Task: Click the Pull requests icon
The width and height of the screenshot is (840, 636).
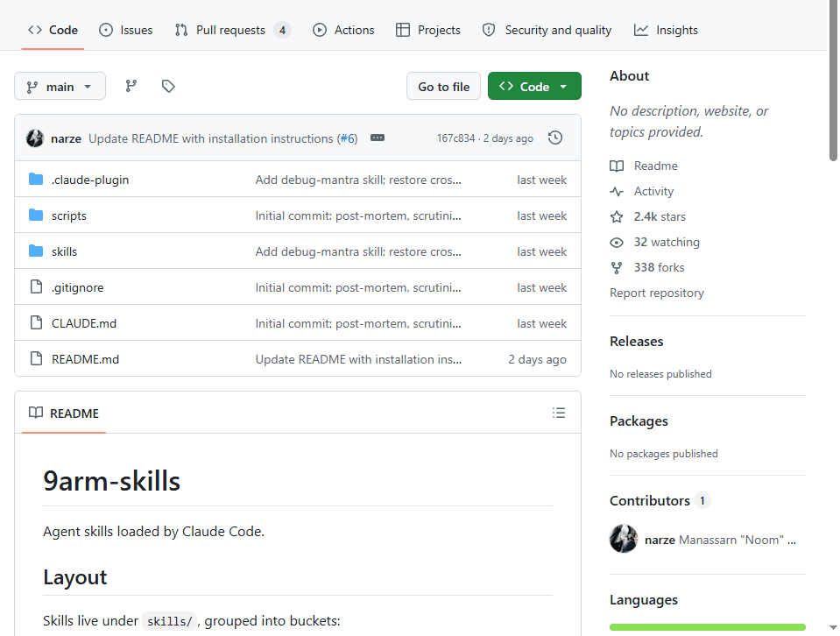Action: (181, 30)
